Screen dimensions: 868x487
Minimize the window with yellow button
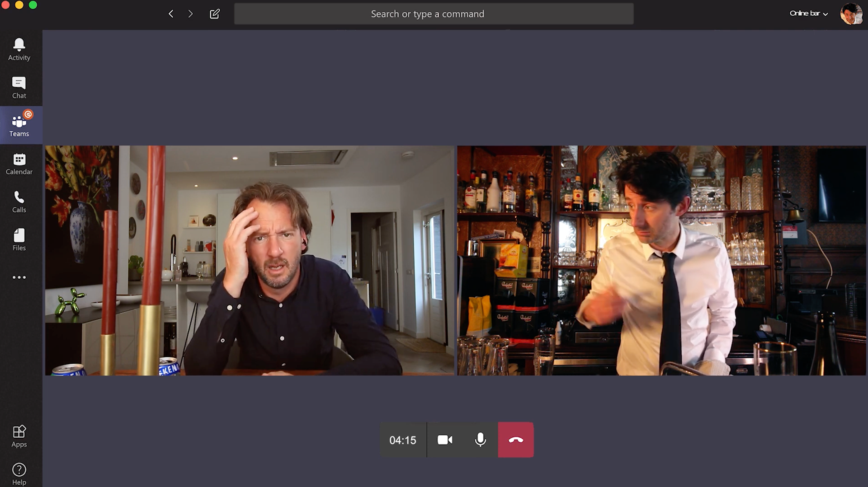coord(19,5)
